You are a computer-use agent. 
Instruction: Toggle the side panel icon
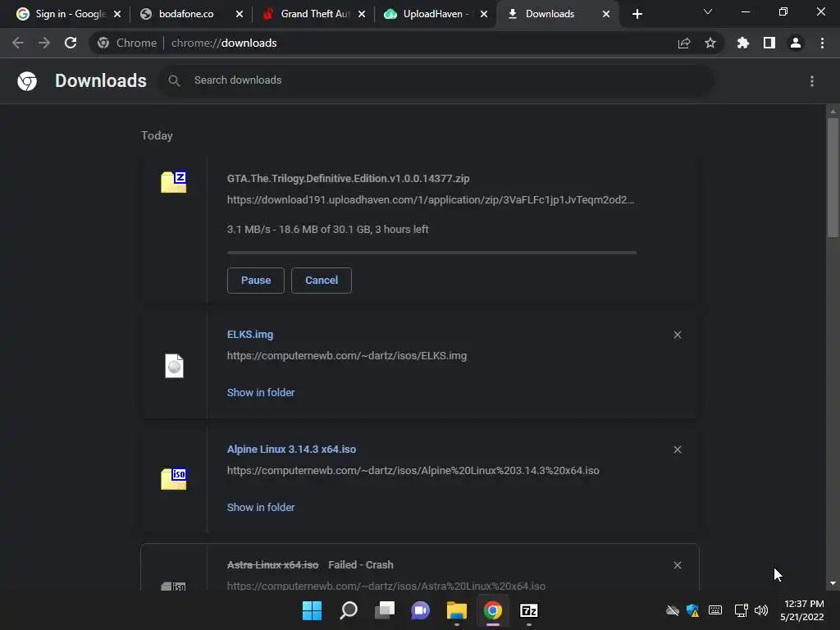pyautogui.click(x=769, y=43)
